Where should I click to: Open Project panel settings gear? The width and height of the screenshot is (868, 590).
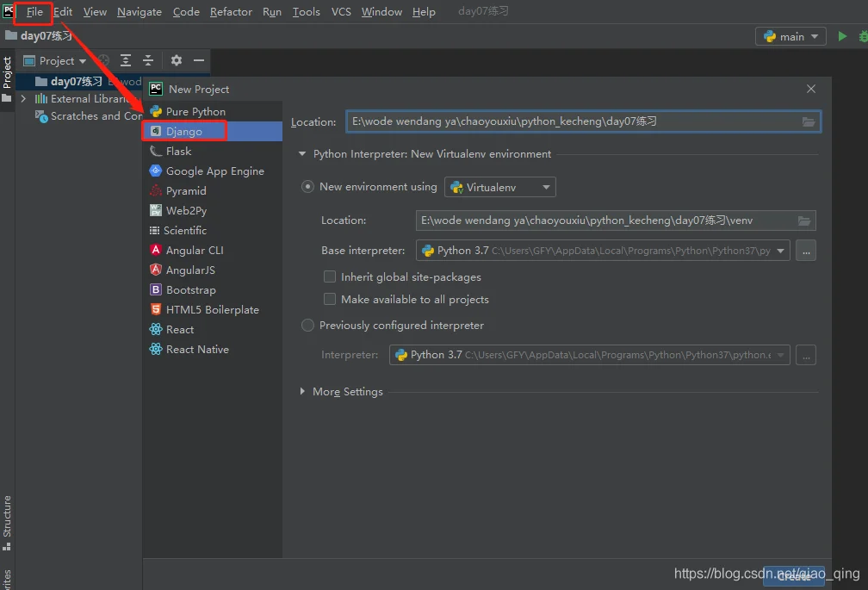(176, 60)
